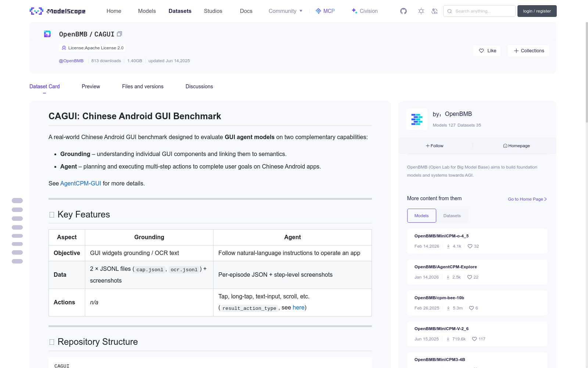Click the CAGUI dataset avatar icon
Viewport: 588px width, 368px height.
[x=47, y=34]
